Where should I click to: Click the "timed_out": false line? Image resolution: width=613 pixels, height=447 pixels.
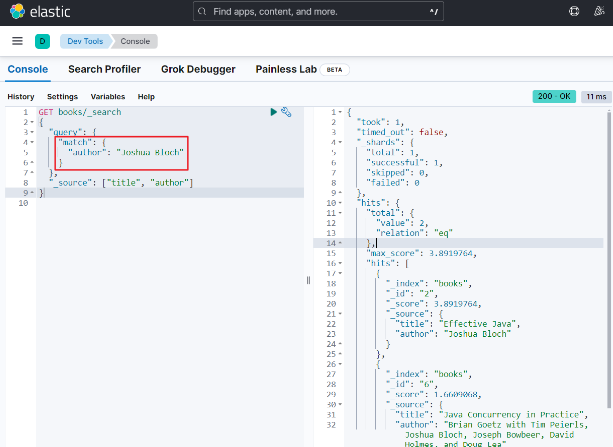[402, 132]
